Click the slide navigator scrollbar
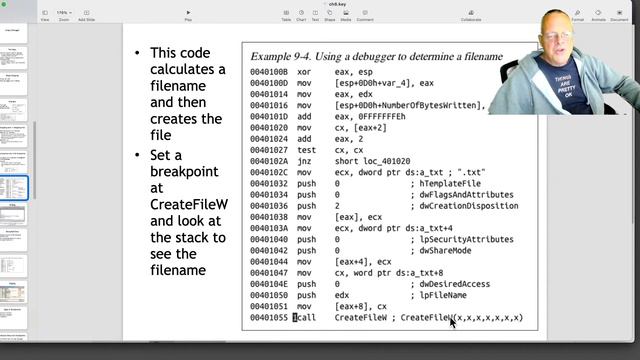 [35, 160]
